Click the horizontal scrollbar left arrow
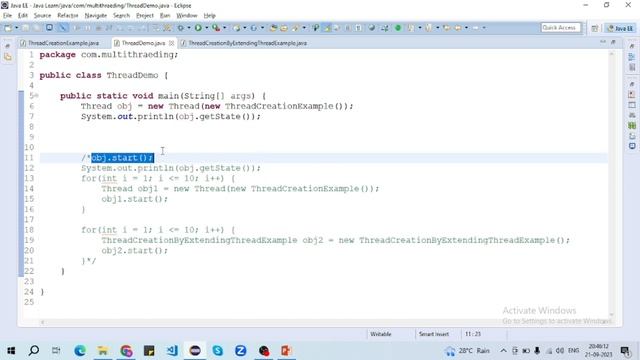This screenshot has width=640, height=360. [42, 322]
